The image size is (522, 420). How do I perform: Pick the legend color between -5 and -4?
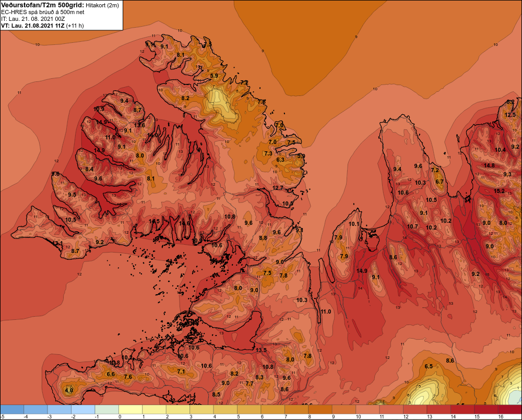click(x=12, y=410)
